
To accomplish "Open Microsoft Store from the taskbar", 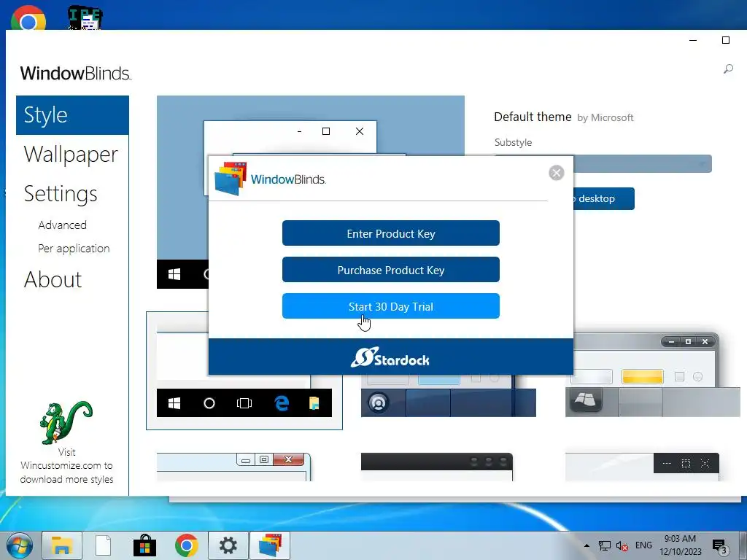I will pyautogui.click(x=145, y=545).
